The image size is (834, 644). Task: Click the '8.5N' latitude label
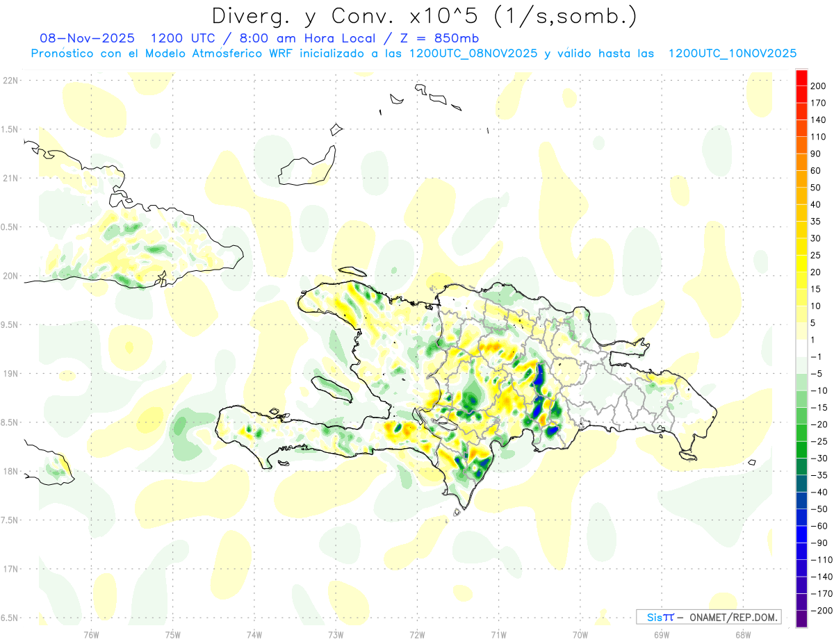10,422
